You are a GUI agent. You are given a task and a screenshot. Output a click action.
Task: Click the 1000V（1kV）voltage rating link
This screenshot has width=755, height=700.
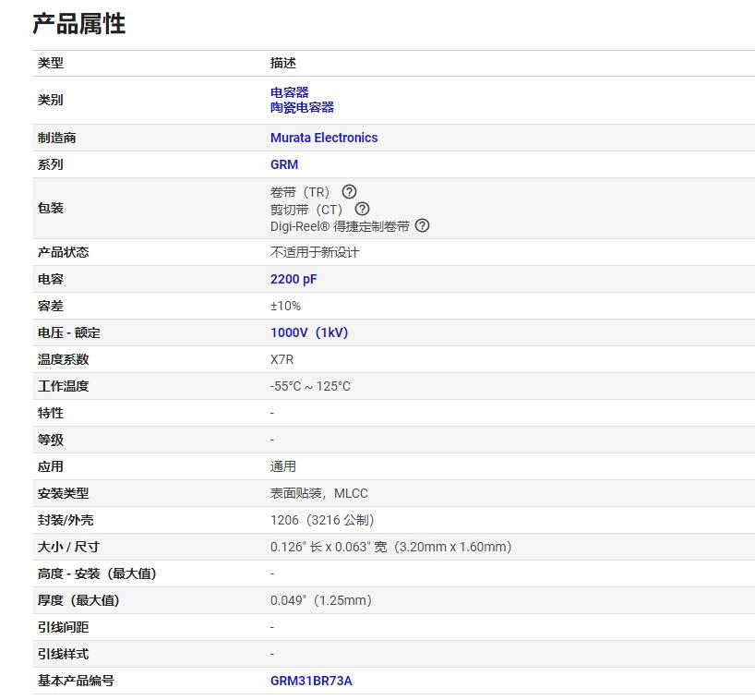[308, 332]
